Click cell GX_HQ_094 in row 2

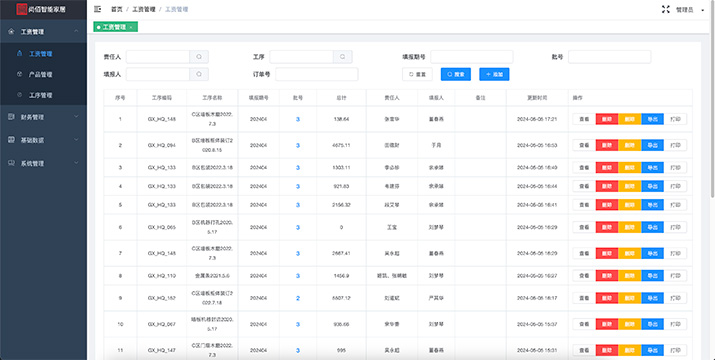(162, 145)
